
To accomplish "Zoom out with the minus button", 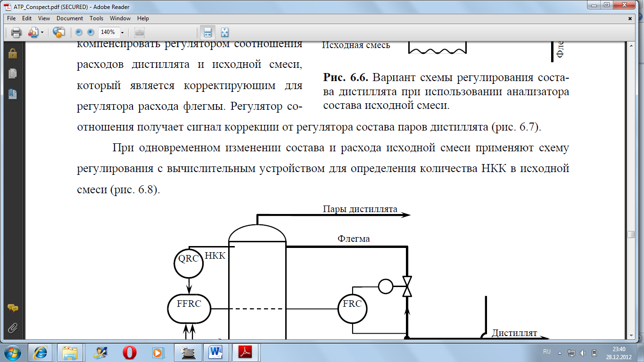I will [79, 32].
